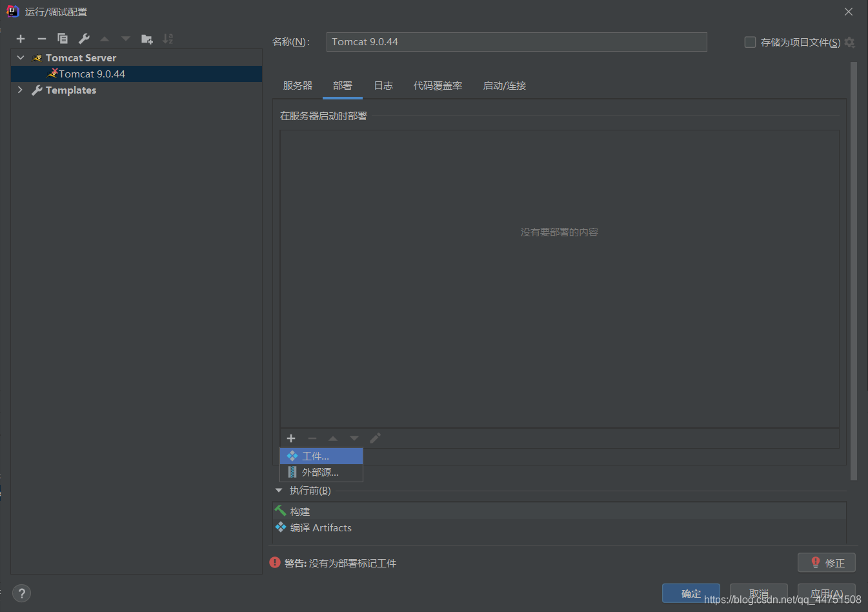Switch to the 代码覆盖率 tab

click(438, 85)
